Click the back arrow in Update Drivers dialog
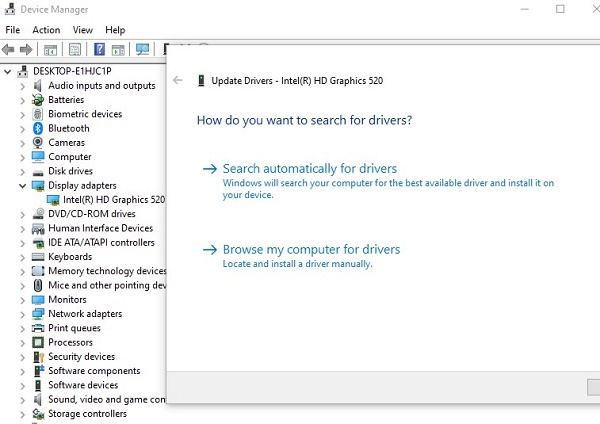600x424 pixels. coord(178,80)
